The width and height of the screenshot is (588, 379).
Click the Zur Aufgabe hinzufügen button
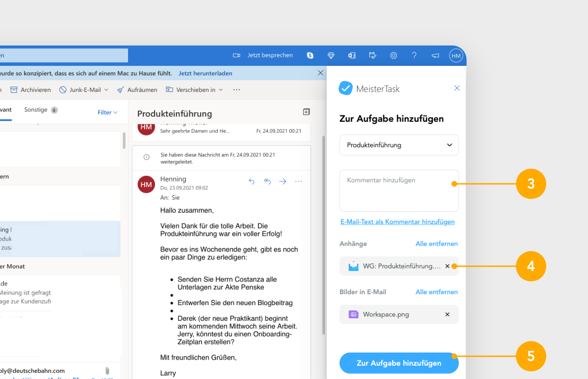399,363
